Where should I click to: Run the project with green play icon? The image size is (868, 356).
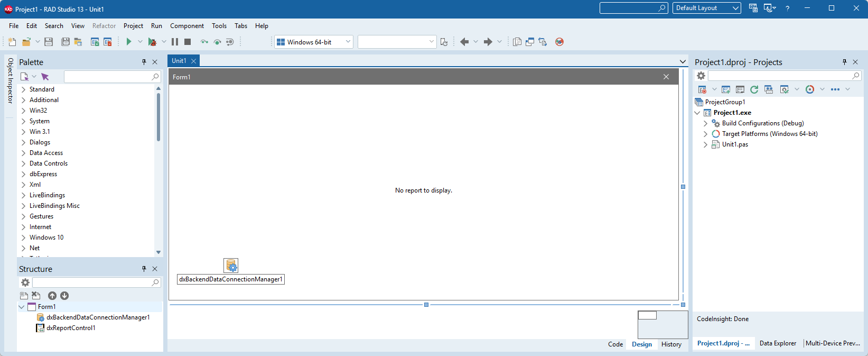click(x=129, y=42)
